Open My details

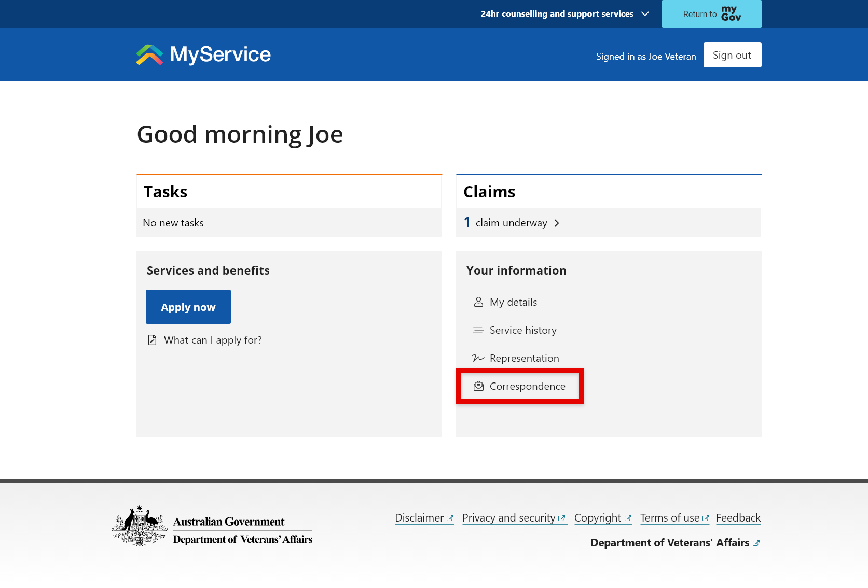[x=513, y=302]
